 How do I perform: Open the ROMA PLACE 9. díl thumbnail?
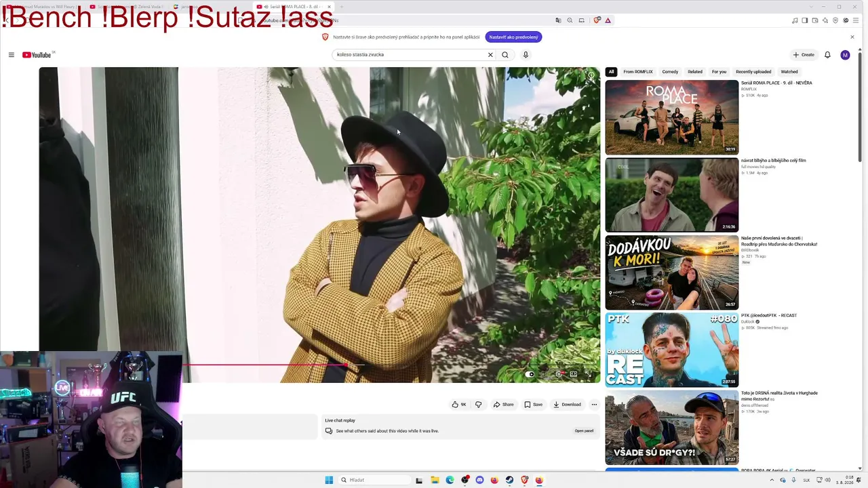672,117
